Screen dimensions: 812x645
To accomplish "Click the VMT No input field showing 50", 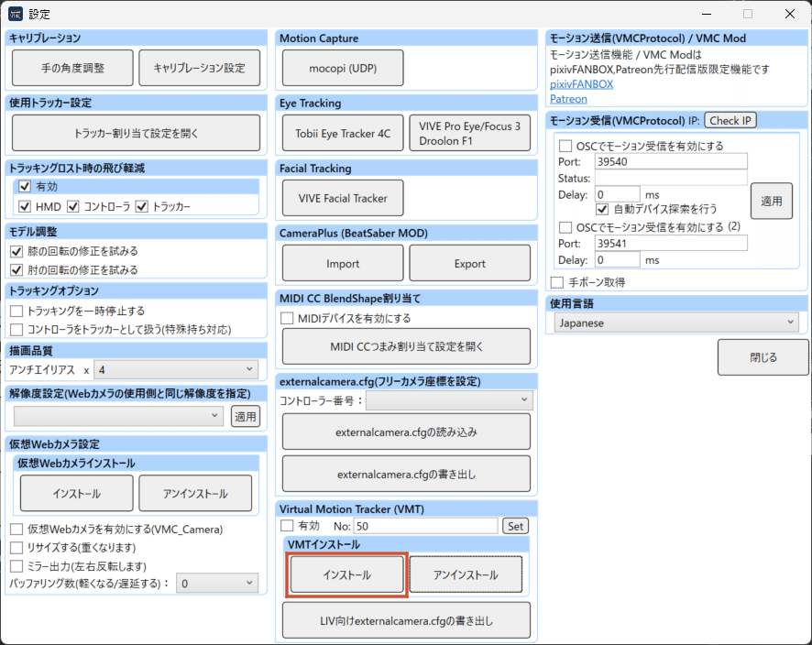I will click(x=425, y=526).
